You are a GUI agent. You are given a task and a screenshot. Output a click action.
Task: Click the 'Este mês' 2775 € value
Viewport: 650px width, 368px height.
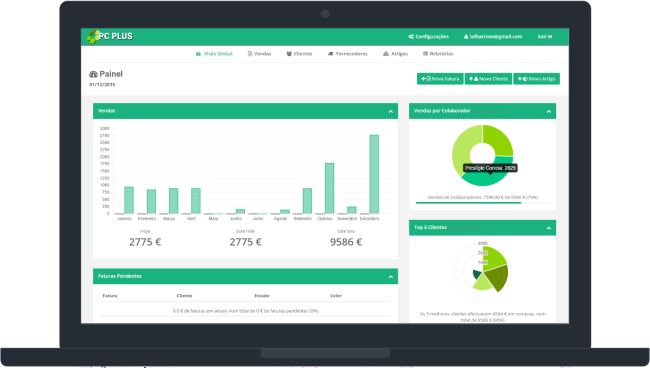click(245, 242)
